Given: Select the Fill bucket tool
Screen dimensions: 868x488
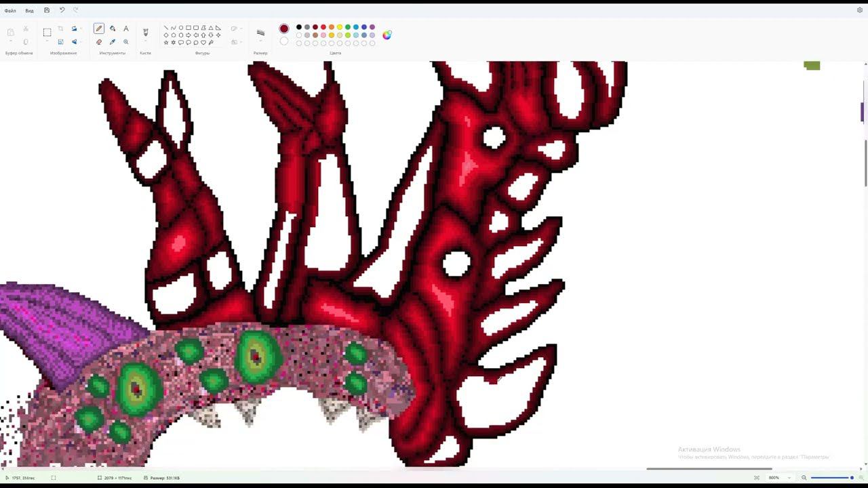Looking at the screenshot, I should [x=113, y=28].
